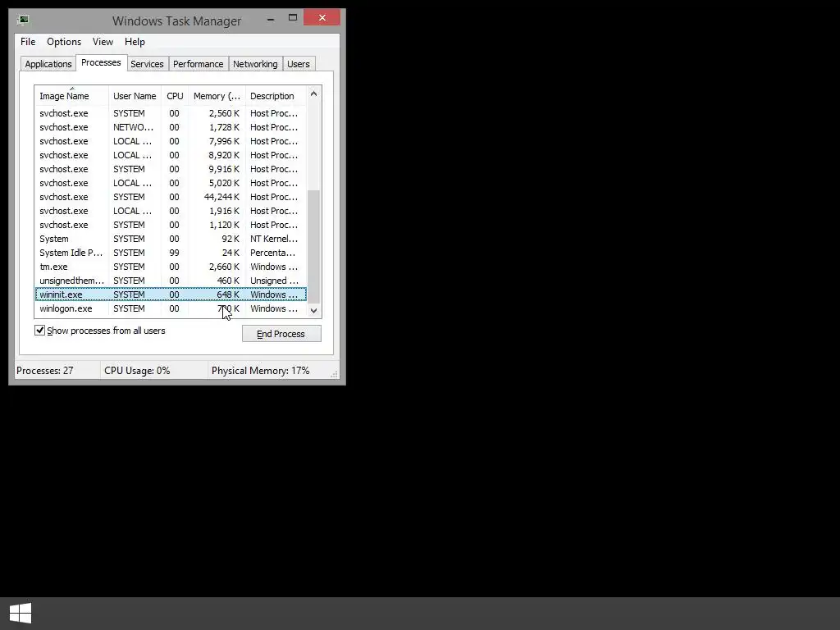Click the window resize grip corner
840x630 pixels.
click(x=335, y=374)
